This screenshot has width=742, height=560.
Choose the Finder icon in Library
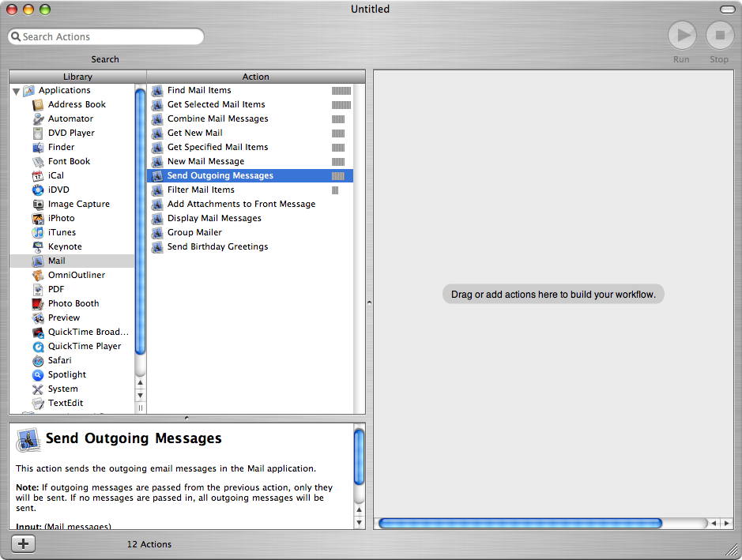[38, 147]
